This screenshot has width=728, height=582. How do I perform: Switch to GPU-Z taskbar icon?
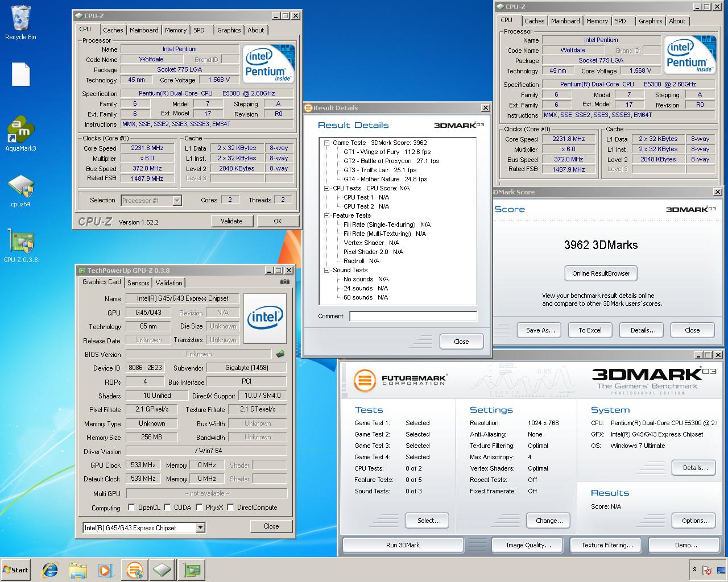[x=192, y=570]
